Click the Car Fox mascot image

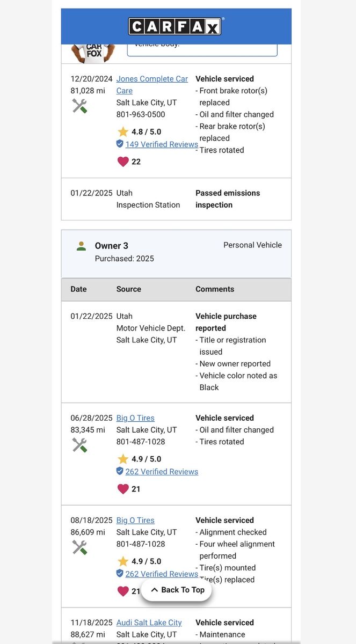click(93, 53)
